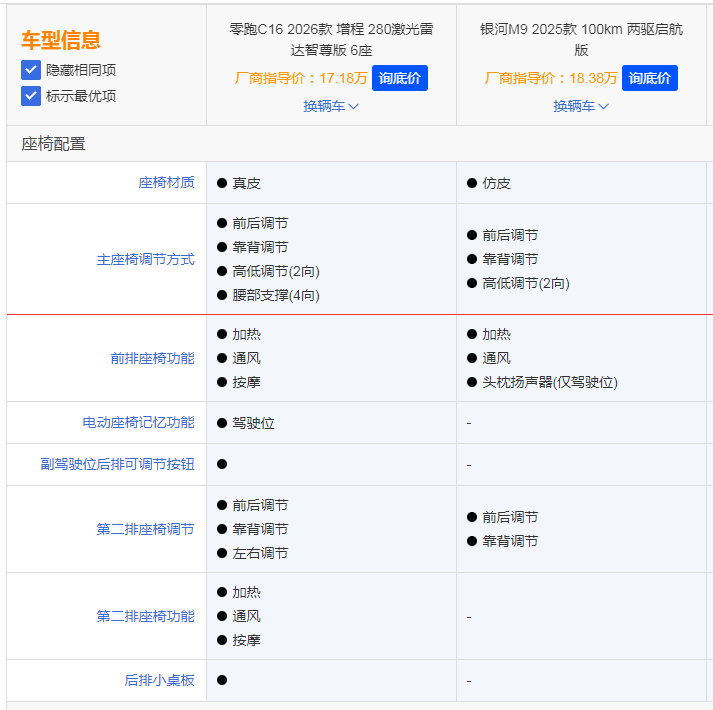Click the 电动座椅记忆功能 parameter link
Screen dimensions: 713x710
tap(138, 423)
